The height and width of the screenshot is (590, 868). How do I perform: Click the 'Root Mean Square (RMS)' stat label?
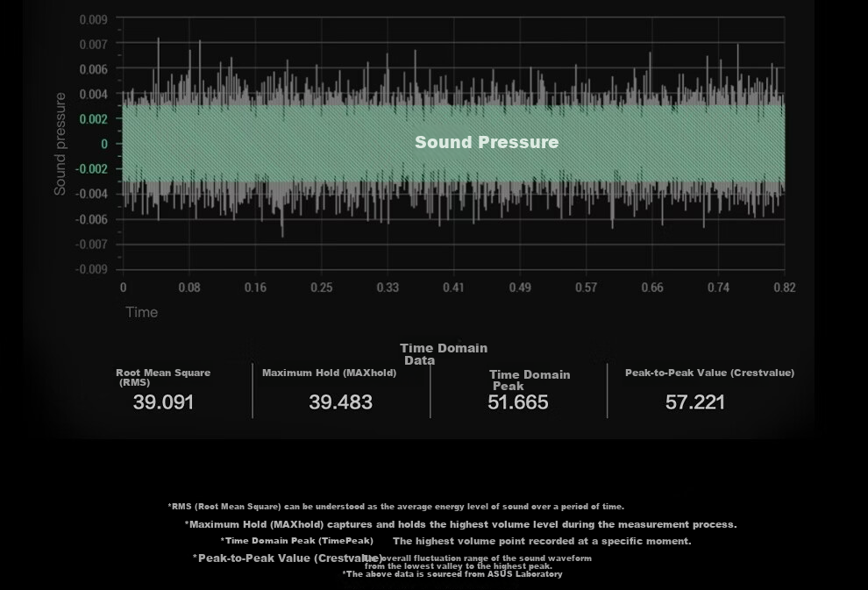click(x=163, y=378)
